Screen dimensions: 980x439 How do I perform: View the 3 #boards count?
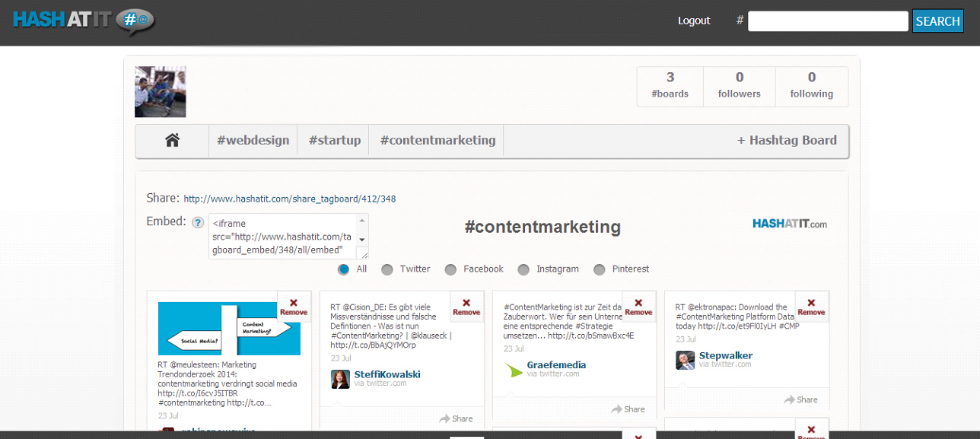[670, 84]
